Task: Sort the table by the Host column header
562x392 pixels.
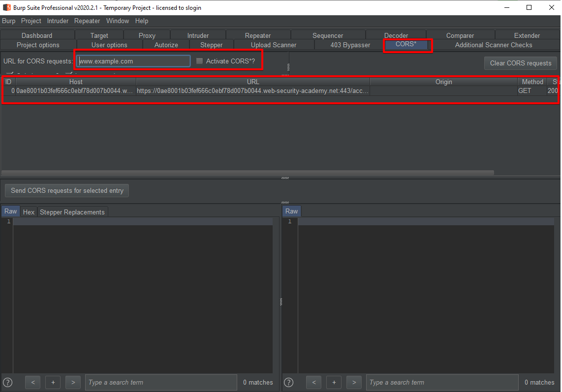Action: coord(76,82)
